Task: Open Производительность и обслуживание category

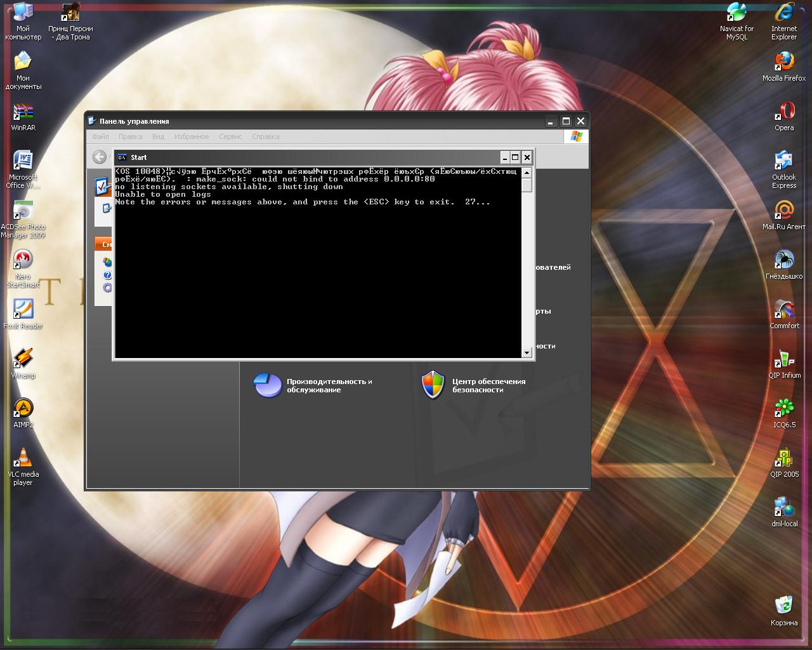Action: [329, 385]
